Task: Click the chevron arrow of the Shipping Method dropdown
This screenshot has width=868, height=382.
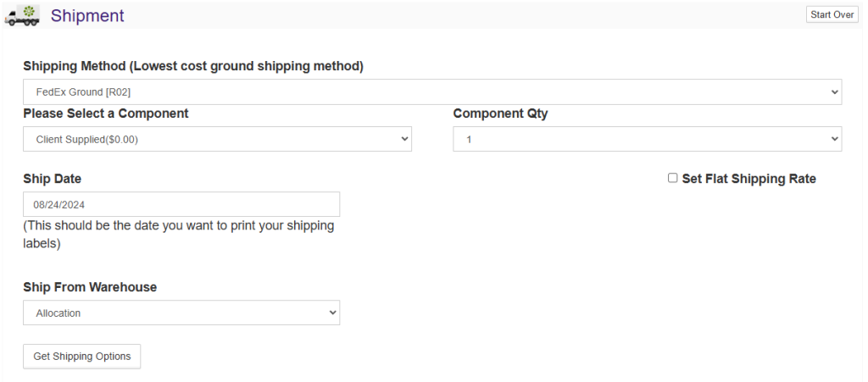Action: [x=835, y=91]
